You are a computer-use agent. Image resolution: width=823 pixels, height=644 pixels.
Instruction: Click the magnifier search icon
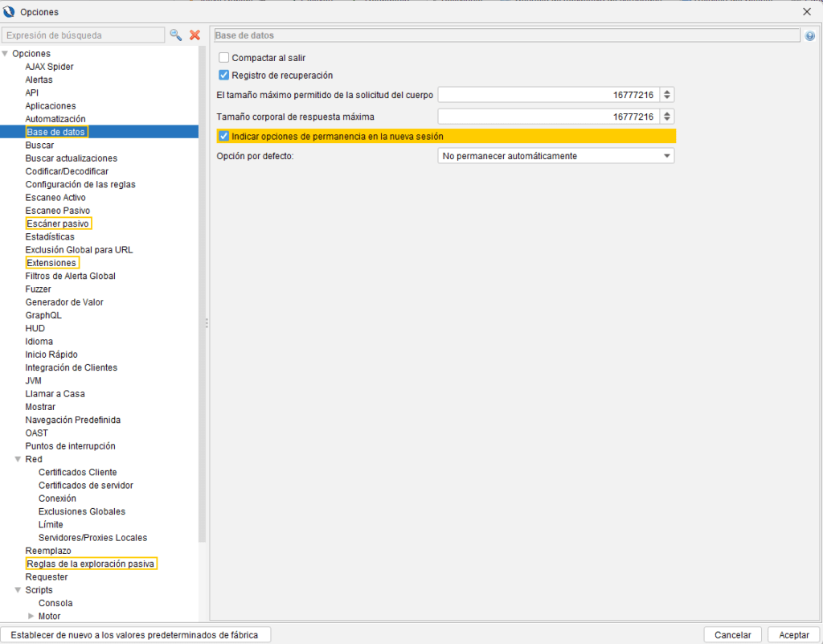(175, 35)
